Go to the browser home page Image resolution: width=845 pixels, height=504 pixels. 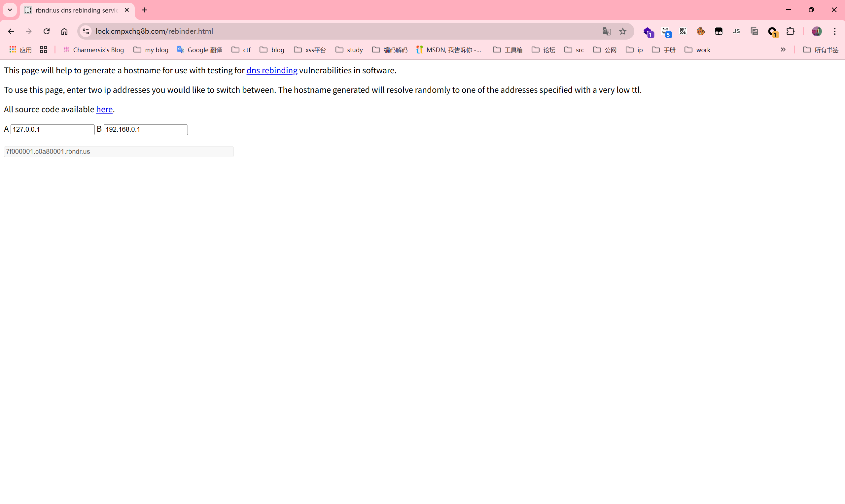coord(64,31)
